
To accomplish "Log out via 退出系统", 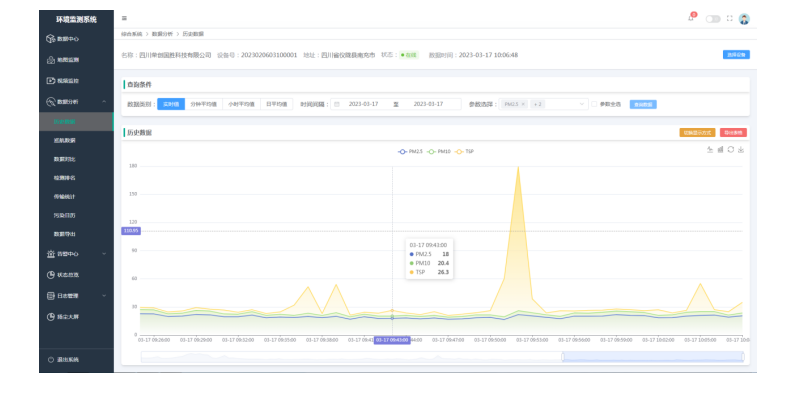I will click(x=76, y=360).
